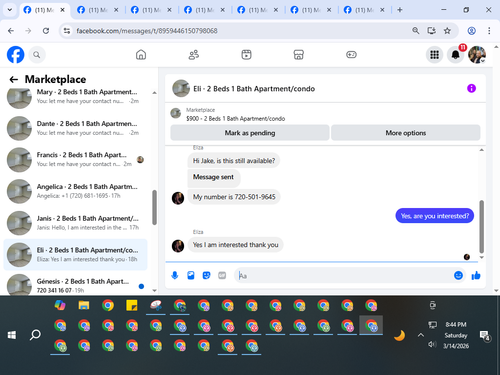Screen dimensions: 500x375
Task: Click the Aa message input field
Action: click(x=343, y=276)
